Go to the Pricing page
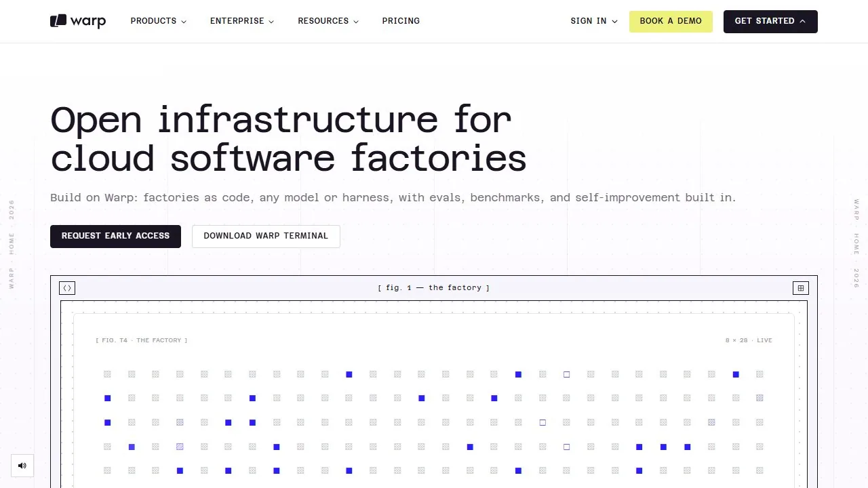This screenshot has height=488, width=868. (x=401, y=21)
